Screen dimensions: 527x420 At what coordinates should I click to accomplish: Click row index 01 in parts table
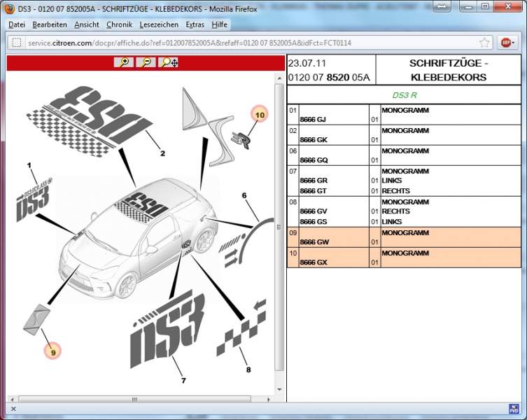[293, 111]
